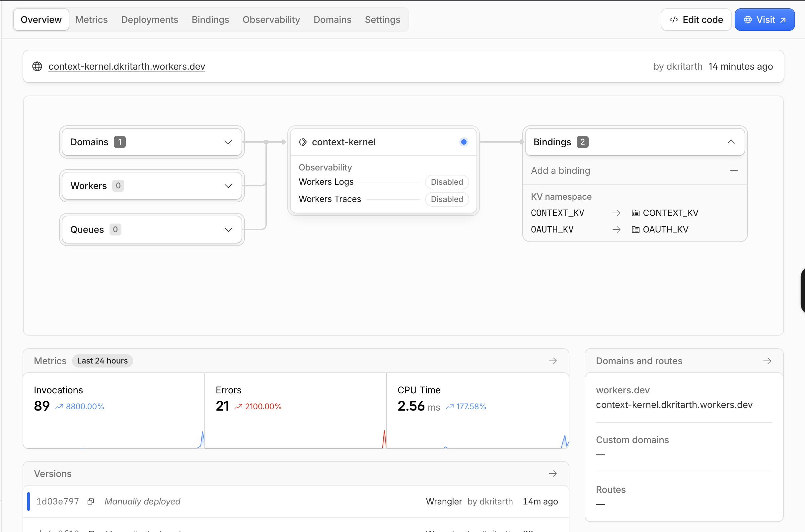
Task: Open the Observability tab
Action: [x=271, y=20]
